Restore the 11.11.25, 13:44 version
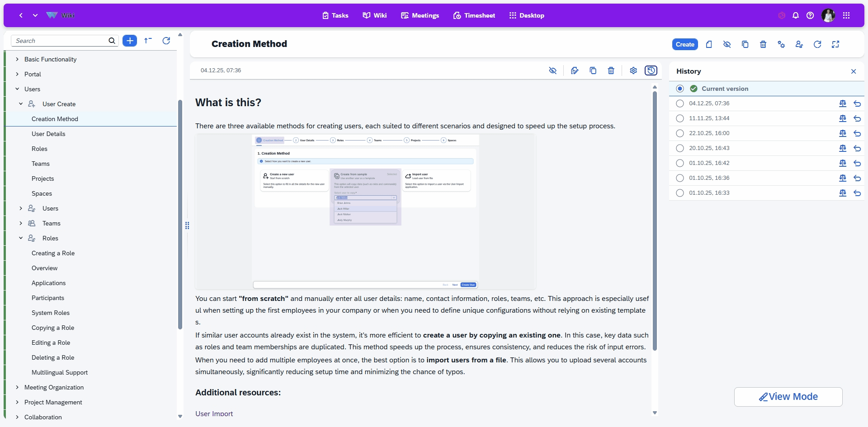 [857, 118]
